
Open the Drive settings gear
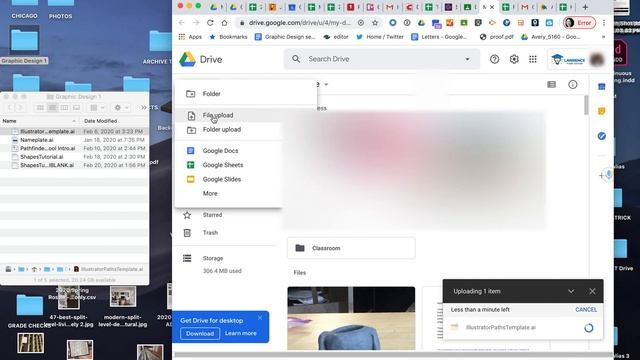[x=514, y=59]
